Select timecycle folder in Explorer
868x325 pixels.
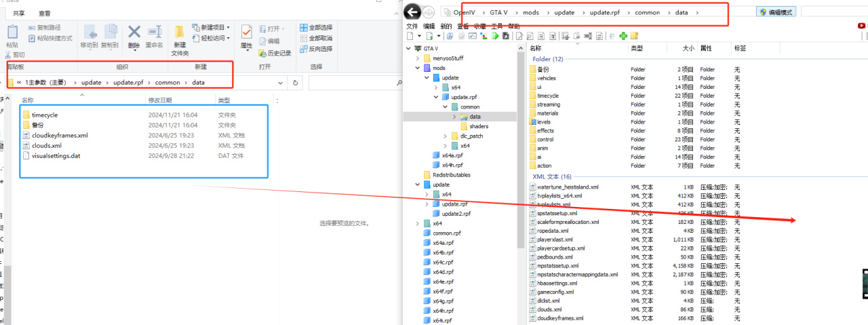[x=45, y=115]
